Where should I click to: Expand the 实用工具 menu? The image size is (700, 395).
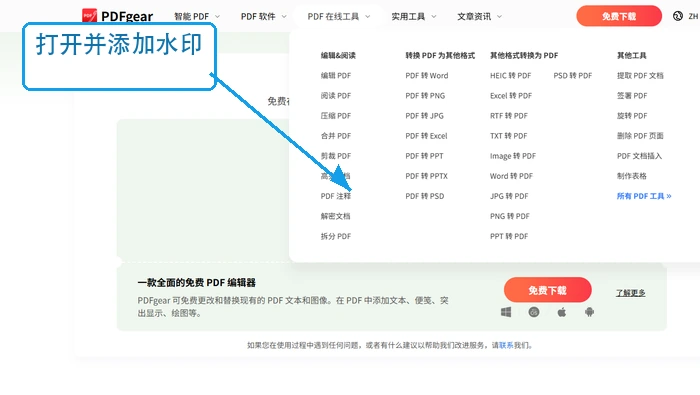[x=414, y=17]
